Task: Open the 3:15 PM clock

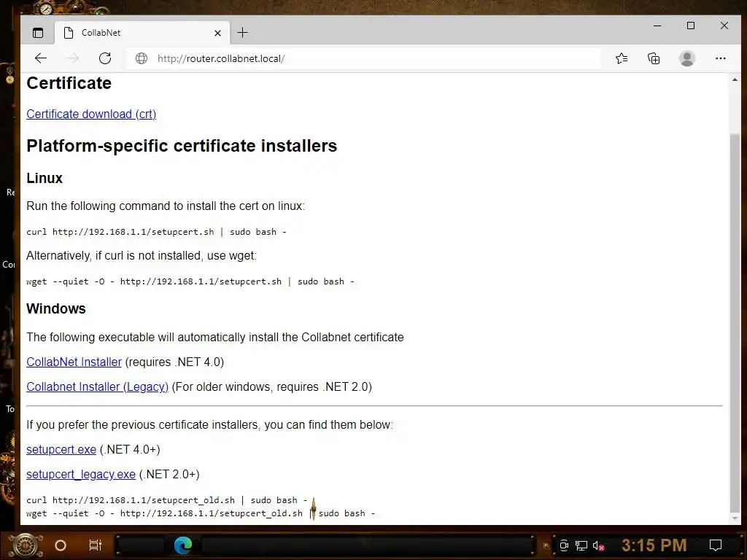Action: click(x=654, y=545)
